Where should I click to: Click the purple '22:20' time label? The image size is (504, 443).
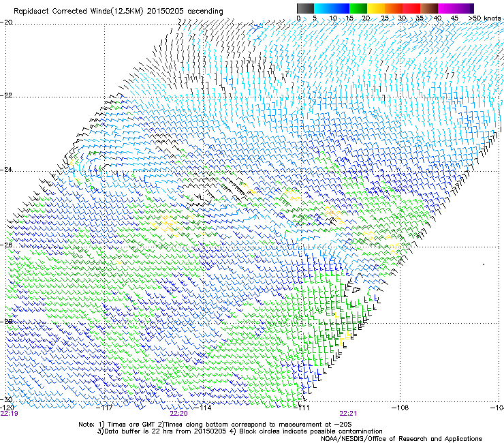click(178, 414)
